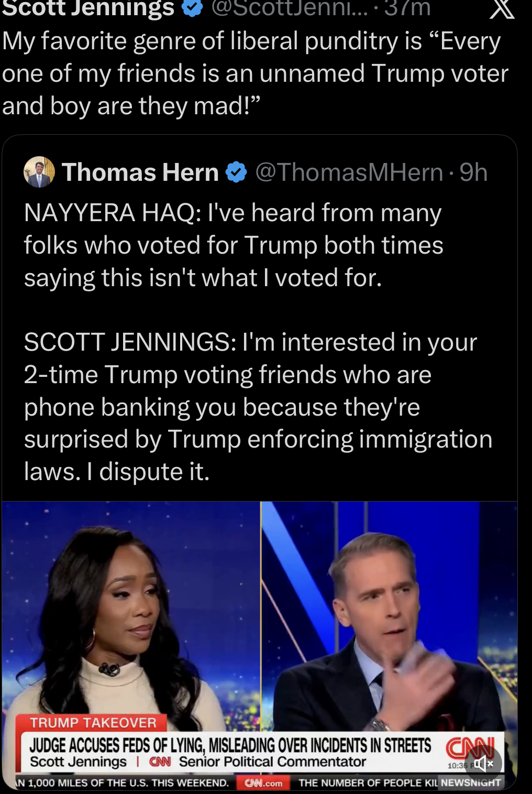Open the tweet's 37m timestamp
The image size is (532, 794).
click(x=407, y=8)
